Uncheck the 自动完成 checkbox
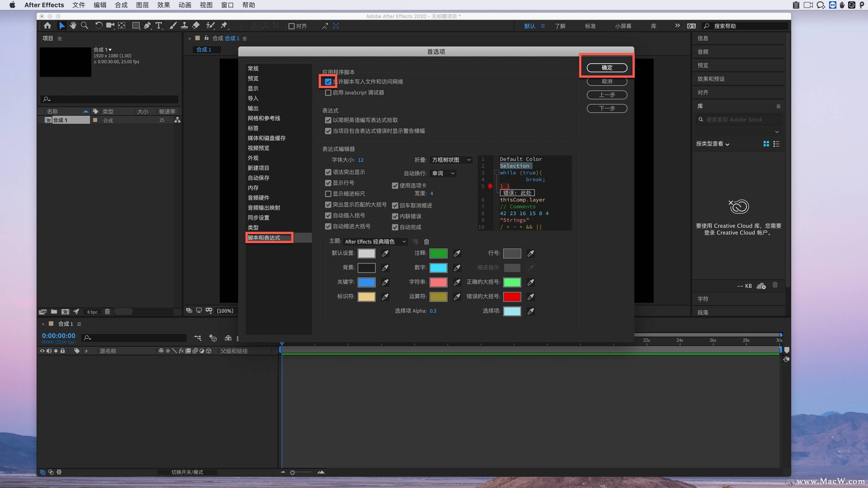Image resolution: width=868 pixels, height=488 pixels. click(395, 227)
